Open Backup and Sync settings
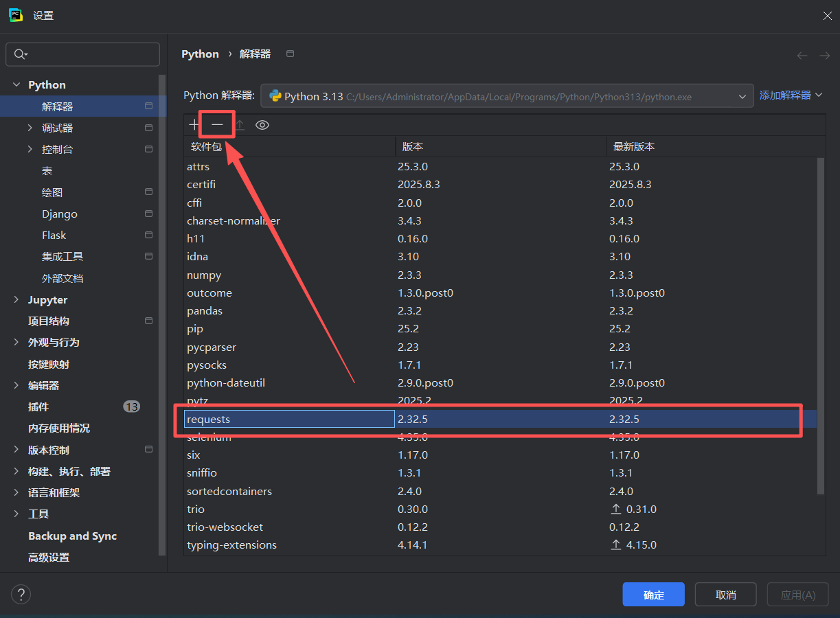Screen dimensions: 840x618 coord(72,536)
